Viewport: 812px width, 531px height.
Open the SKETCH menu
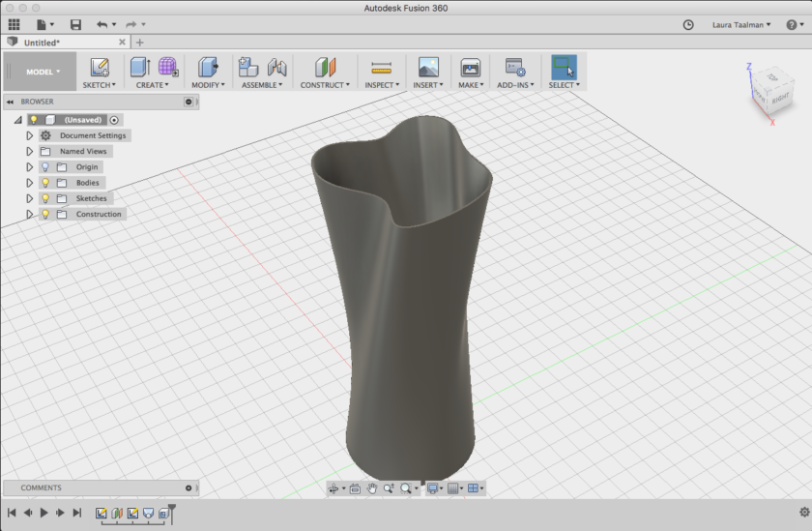coord(100,85)
